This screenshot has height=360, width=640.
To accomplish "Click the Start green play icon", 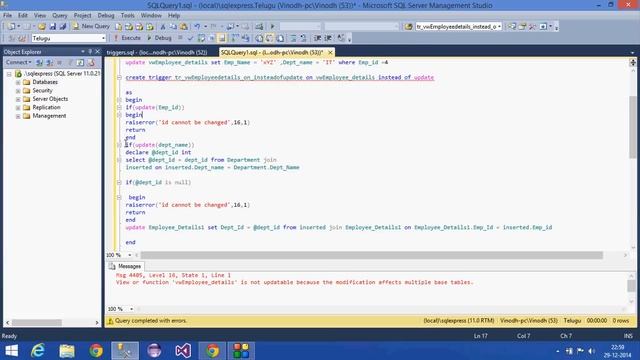I will (273, 27).
